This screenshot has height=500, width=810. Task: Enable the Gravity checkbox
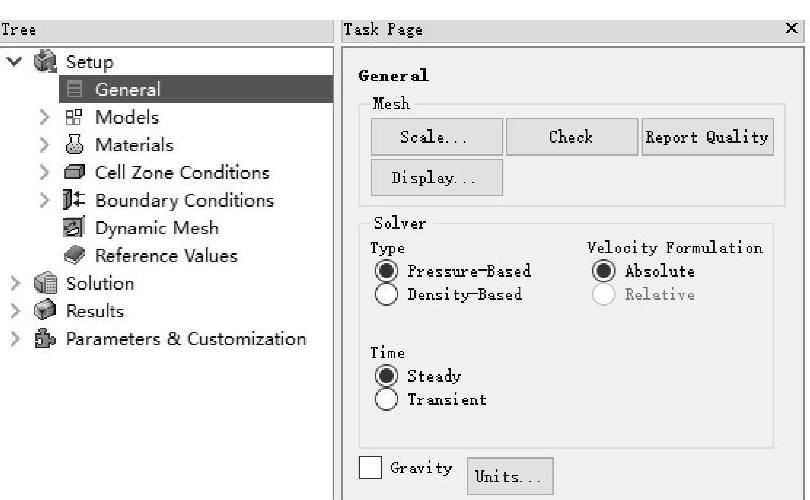[370, 468]
